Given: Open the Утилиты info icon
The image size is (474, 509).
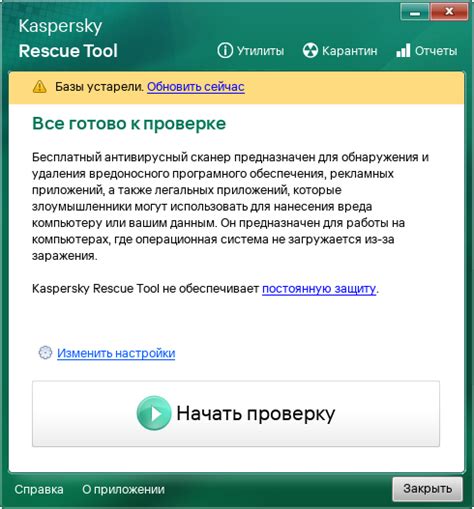Looking at the screenshot, I should [225, 51].
